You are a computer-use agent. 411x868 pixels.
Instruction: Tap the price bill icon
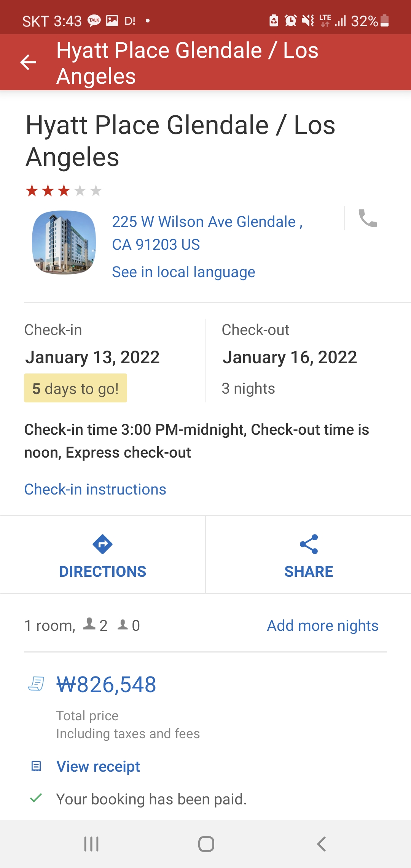(x=37, y=684)
